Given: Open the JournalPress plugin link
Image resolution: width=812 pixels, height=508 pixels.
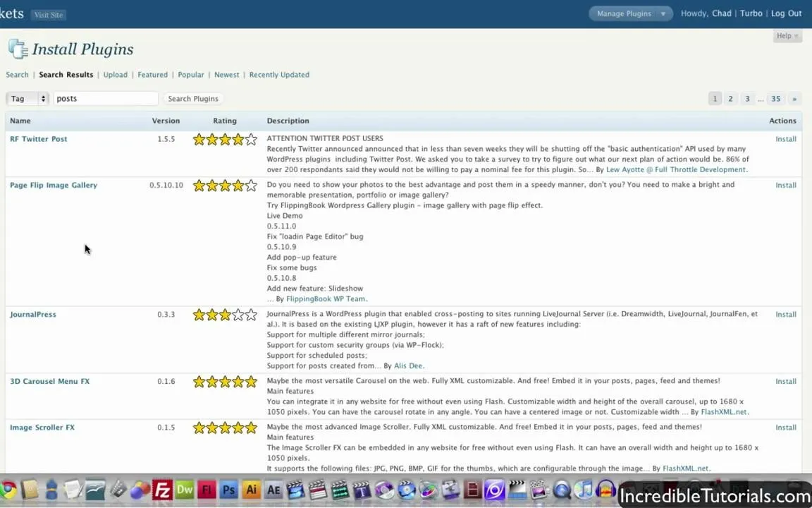Looking at the screenshot, I should (x=33, y=315).
